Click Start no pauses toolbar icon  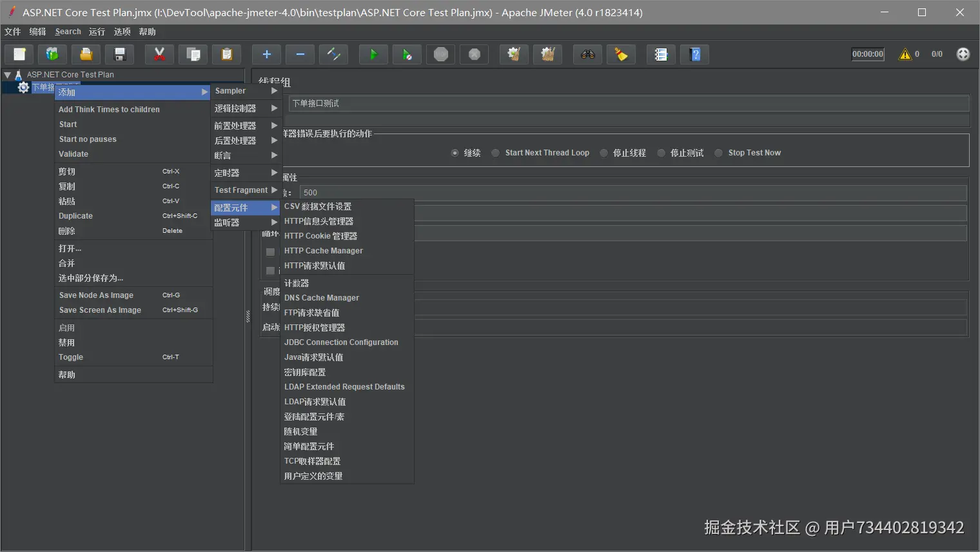(407, 55)
